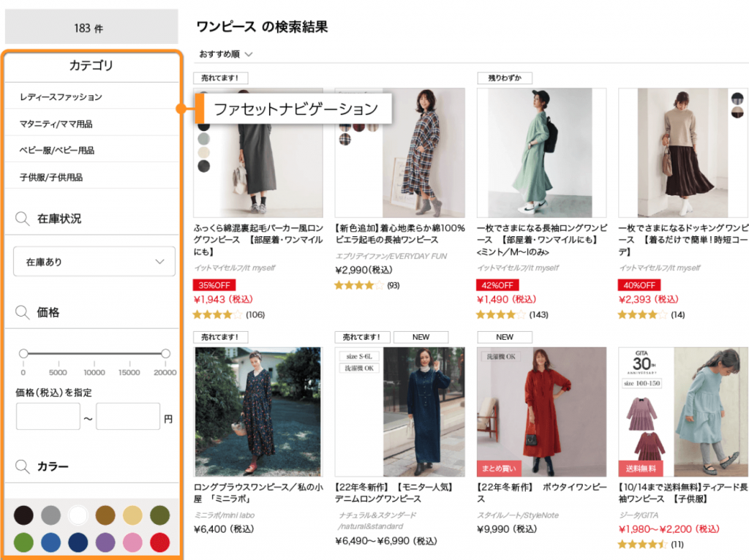This screenshot has height=560, width=749.
Task: Open the デニムロングワンピース product link
Action: click(x=395, y=493)
